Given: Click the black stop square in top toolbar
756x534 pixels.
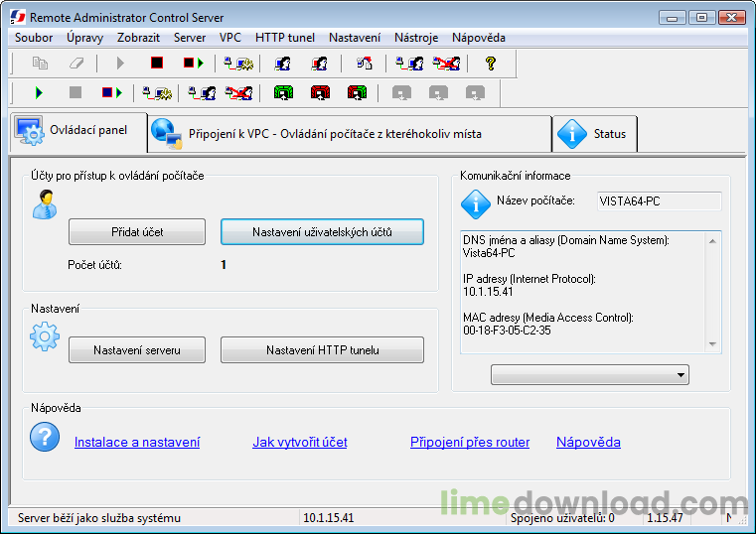Looking at the screenshot, I should 157,63.
